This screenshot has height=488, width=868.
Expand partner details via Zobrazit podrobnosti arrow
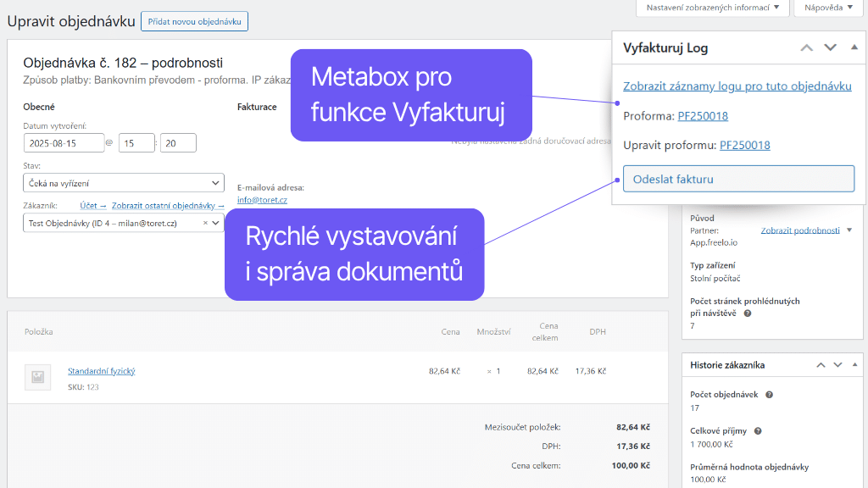[x=849, y=232]
